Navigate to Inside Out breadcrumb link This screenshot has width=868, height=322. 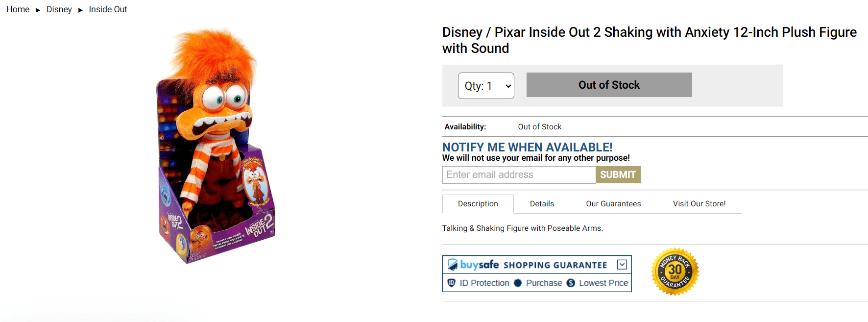(108, 9)
